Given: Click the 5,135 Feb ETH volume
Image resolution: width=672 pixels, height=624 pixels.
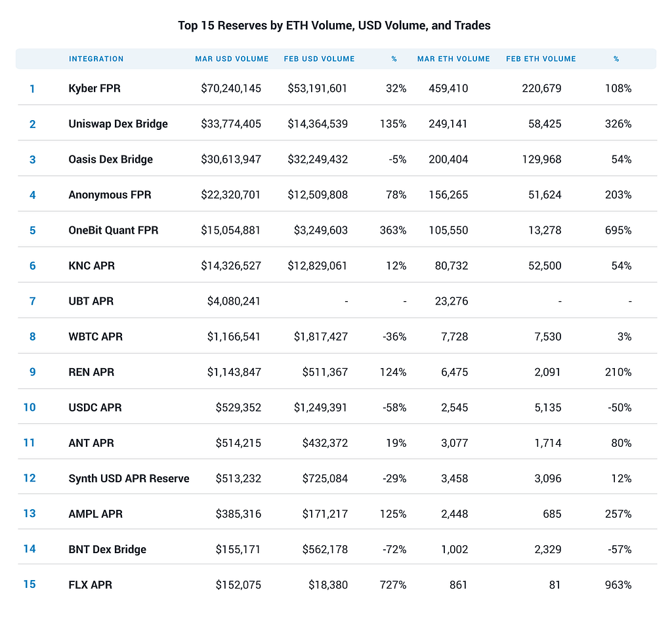Looking at the screenshot, I should (548, 407).
